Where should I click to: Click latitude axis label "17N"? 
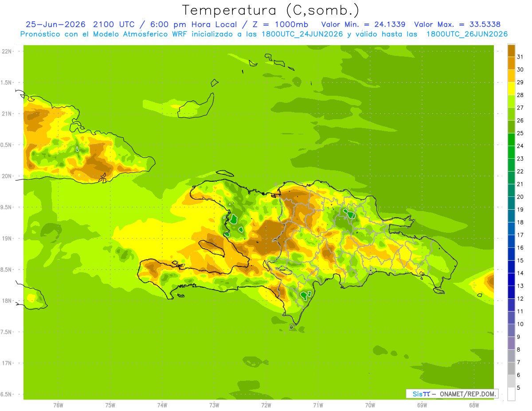point(7,363)
